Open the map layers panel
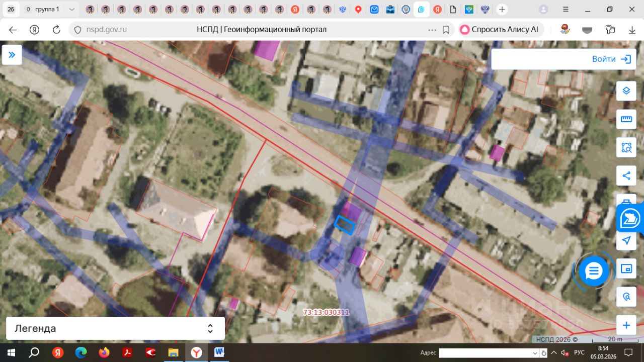The height and width of the screenshot is (362, 644). click(x=626, y=91)
